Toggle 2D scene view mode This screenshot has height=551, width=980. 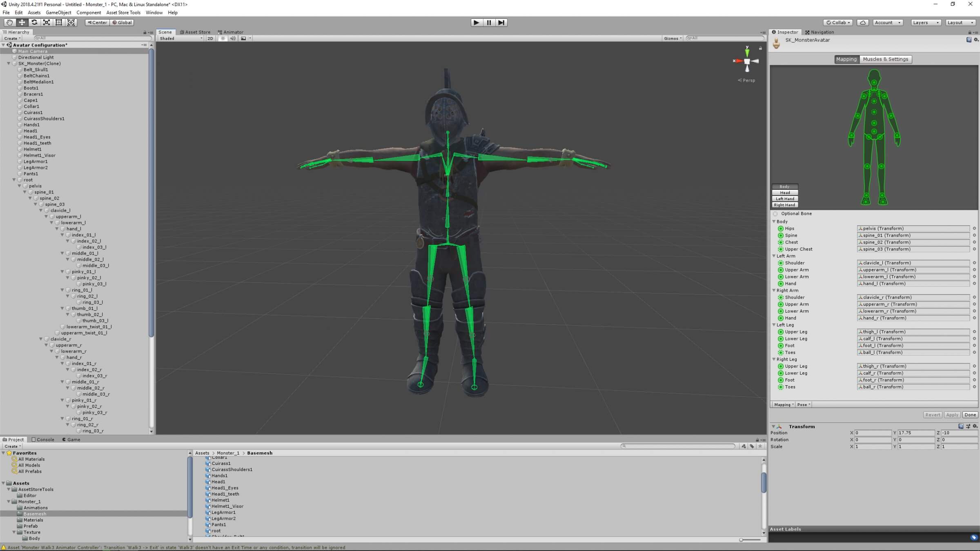pos(210,38)
